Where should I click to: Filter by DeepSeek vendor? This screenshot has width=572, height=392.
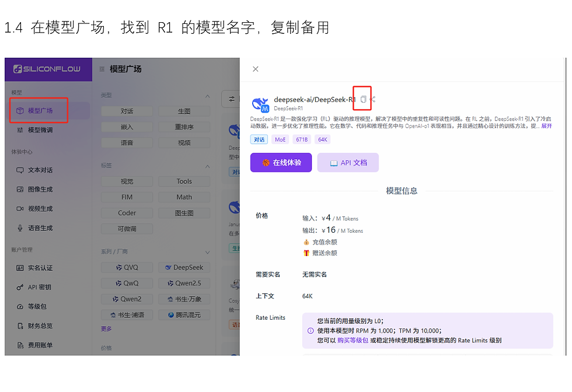click(184, 267)
